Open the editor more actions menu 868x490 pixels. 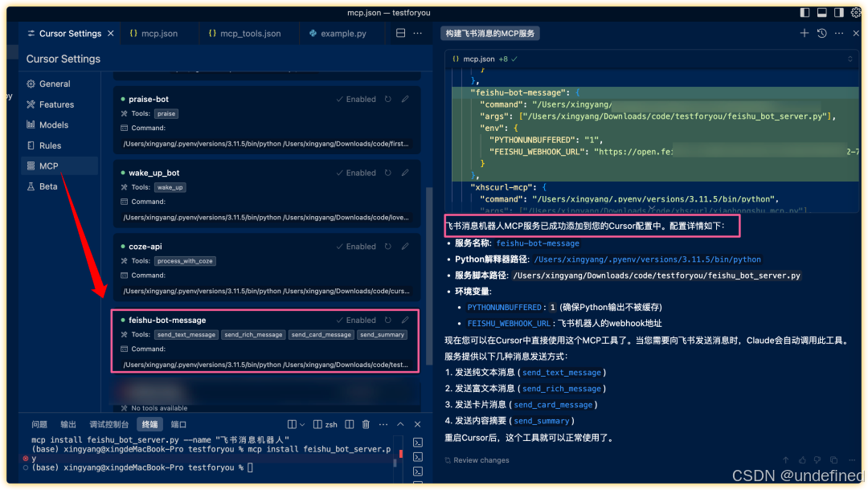418,33
